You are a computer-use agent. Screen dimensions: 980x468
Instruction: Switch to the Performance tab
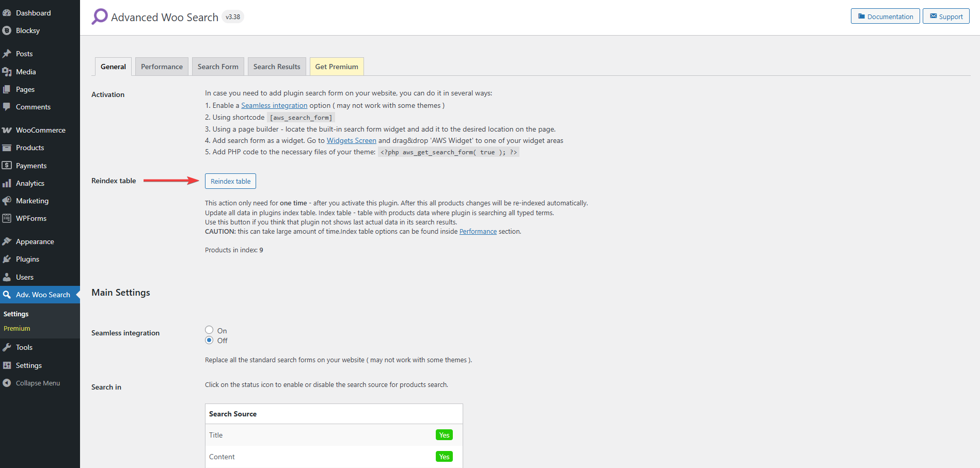pyautogui.click(x=162, y=67)
